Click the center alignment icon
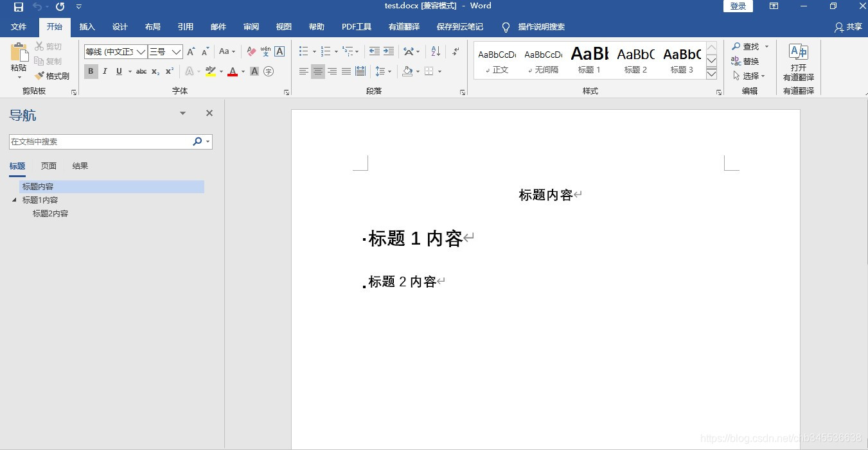 (x=317, y=71)
